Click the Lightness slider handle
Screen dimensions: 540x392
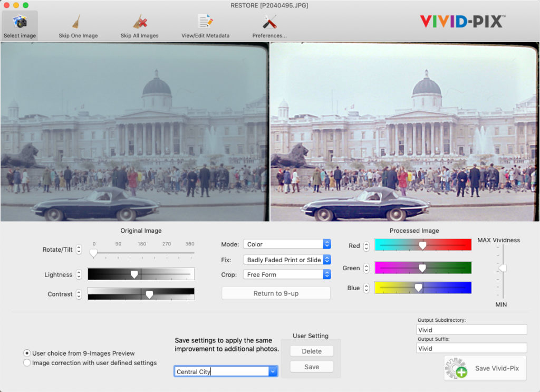[x=134, y=274]
